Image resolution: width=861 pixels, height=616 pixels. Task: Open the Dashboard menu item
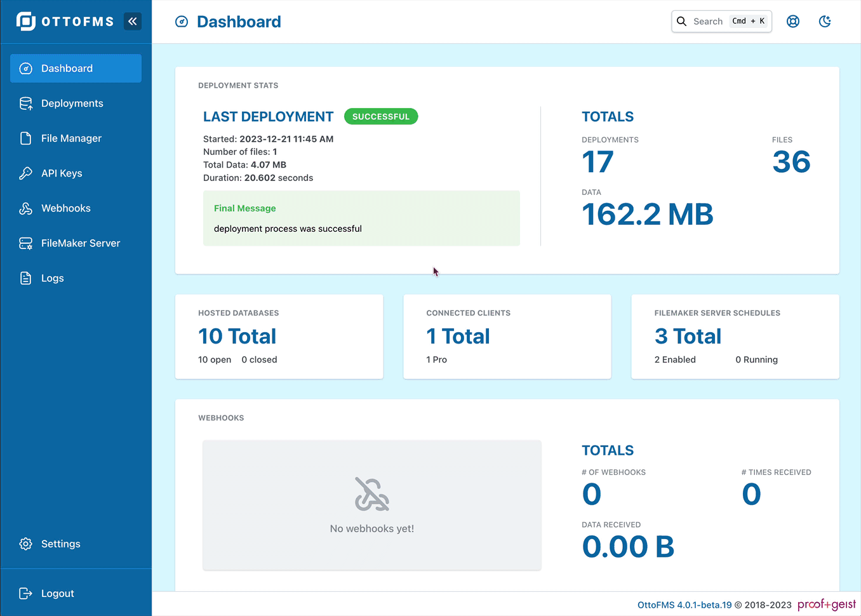click(x=76, y=69)
